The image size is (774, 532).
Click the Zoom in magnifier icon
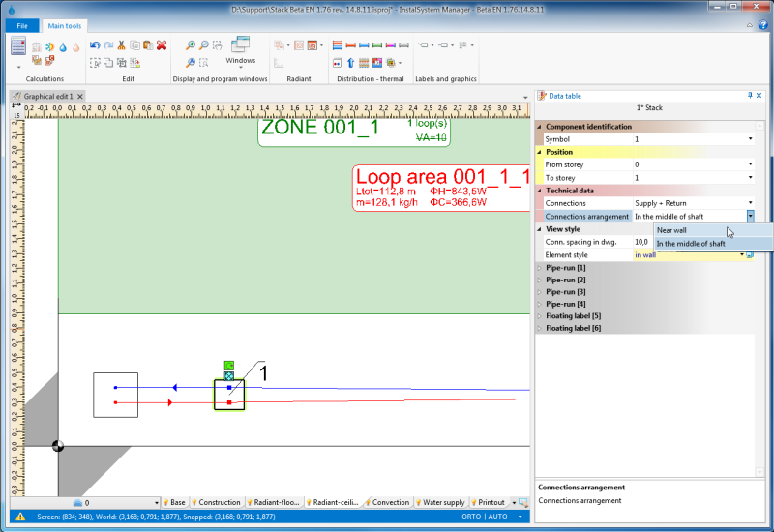coord(190,45)
